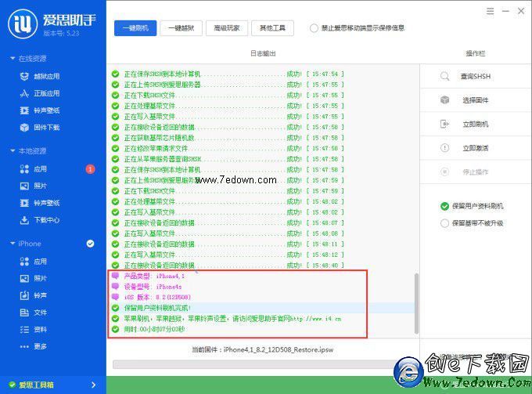This screenshot has height=394, width=532.
Task: Click 立即激活 to activate the device
Action: [x=473, y=147]
